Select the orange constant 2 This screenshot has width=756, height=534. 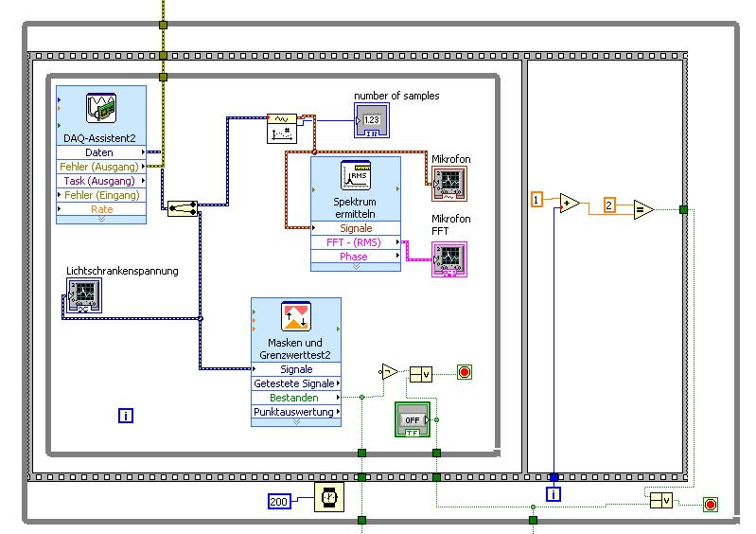[609, 205]
